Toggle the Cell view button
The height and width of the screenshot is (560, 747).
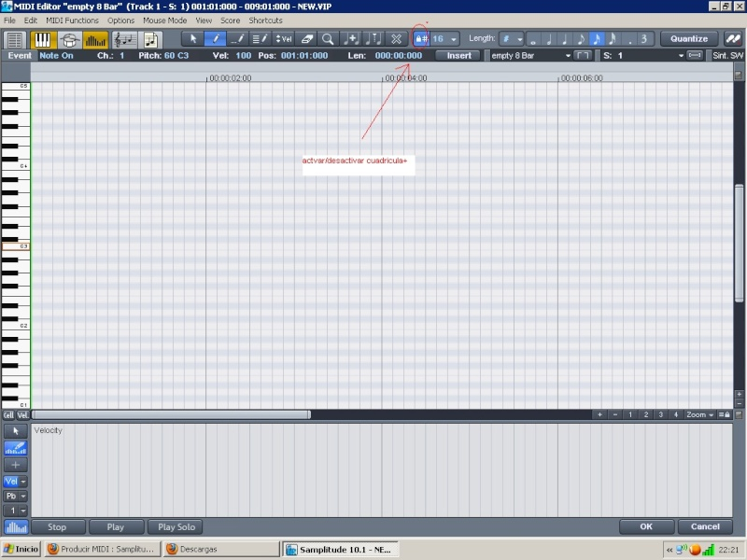coord(8,415)
